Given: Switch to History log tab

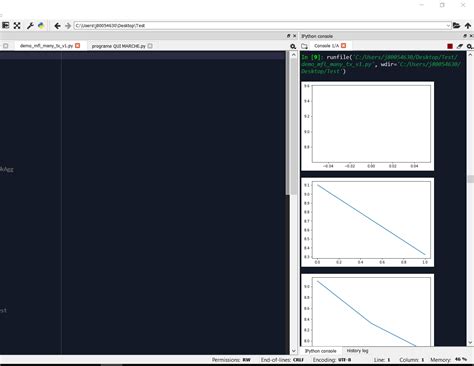Looking at the screenshot, I should [x=357, y=351].
